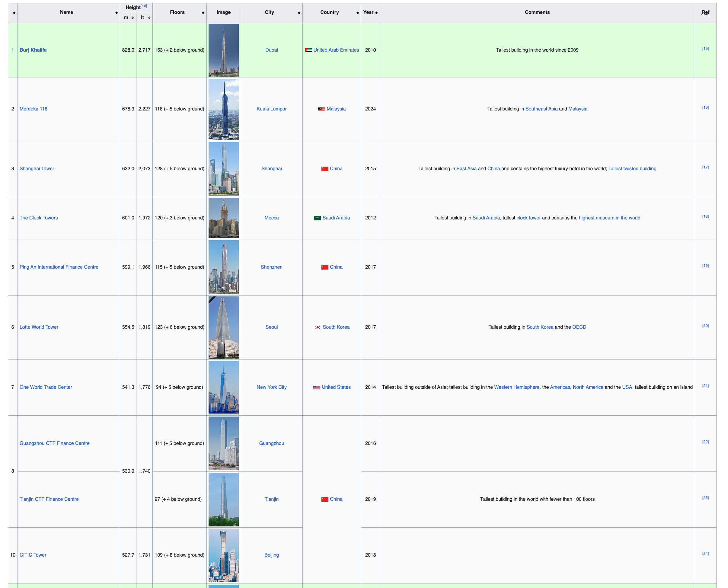Click the China flag in Shanghai Tower row

325,169
